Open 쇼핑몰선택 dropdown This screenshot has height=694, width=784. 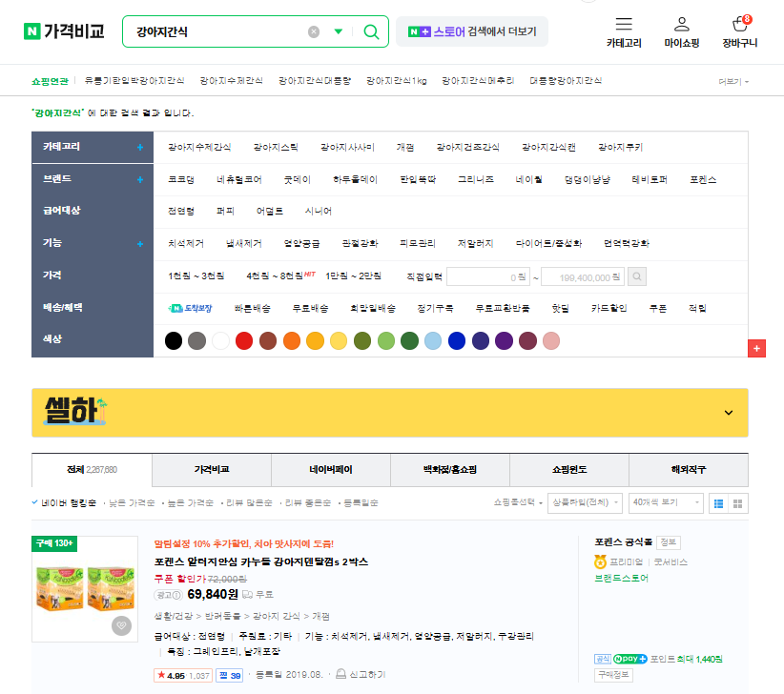(518, 502)
